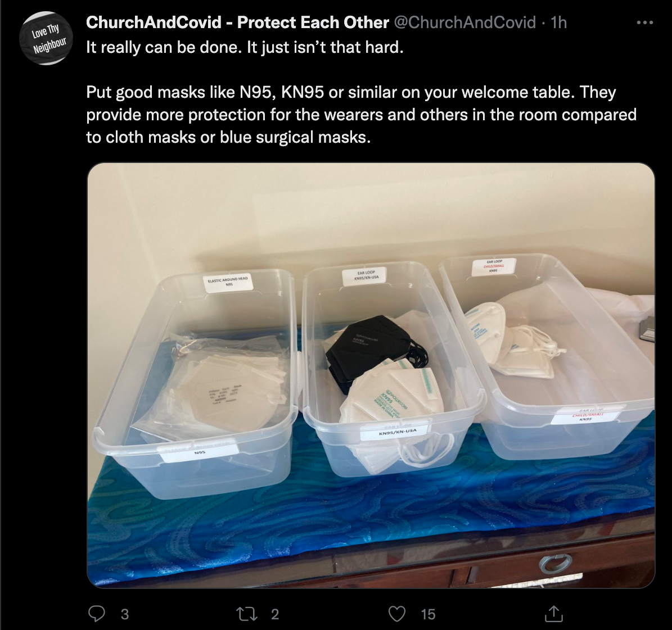The width and height of the screenshot is (672, 630).
Task: Like the tweet with heart icon
Action: (397, 614)
